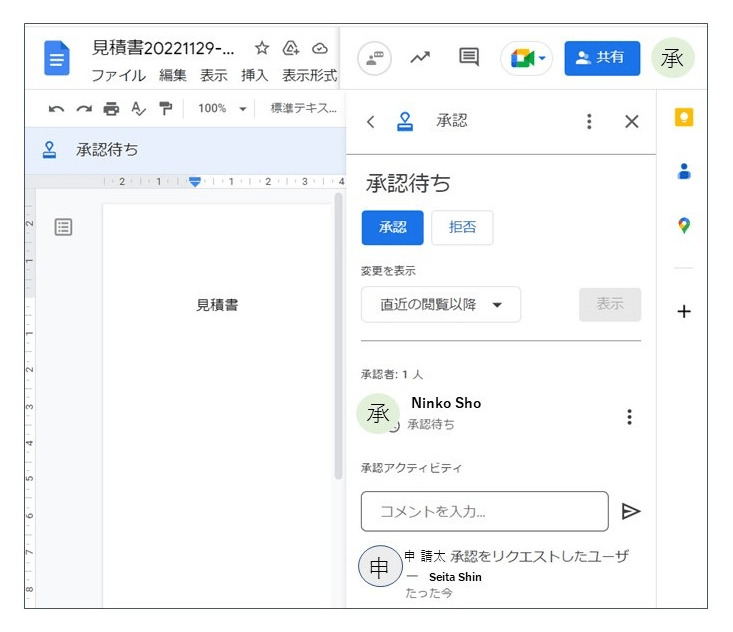Run spell check icon
The height and width of the screenshot is (632, 733).
click(x=138, y=109)
